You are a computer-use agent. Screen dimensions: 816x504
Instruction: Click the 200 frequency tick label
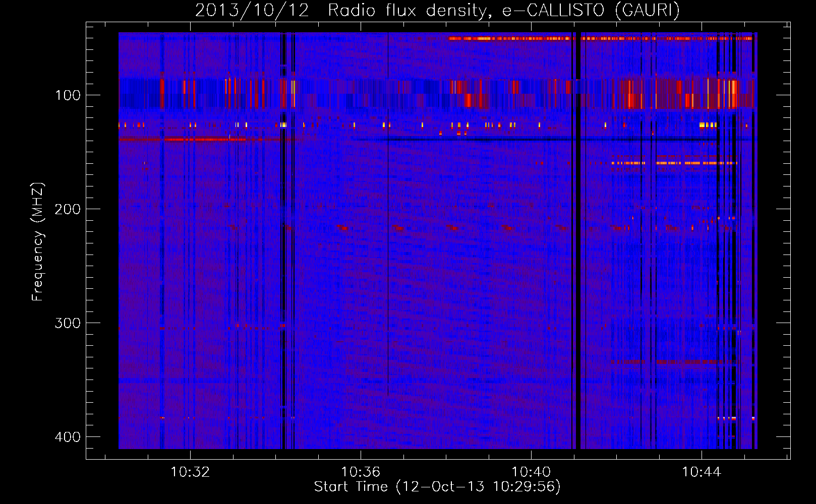pyautogui.click(x=68, y=209)
